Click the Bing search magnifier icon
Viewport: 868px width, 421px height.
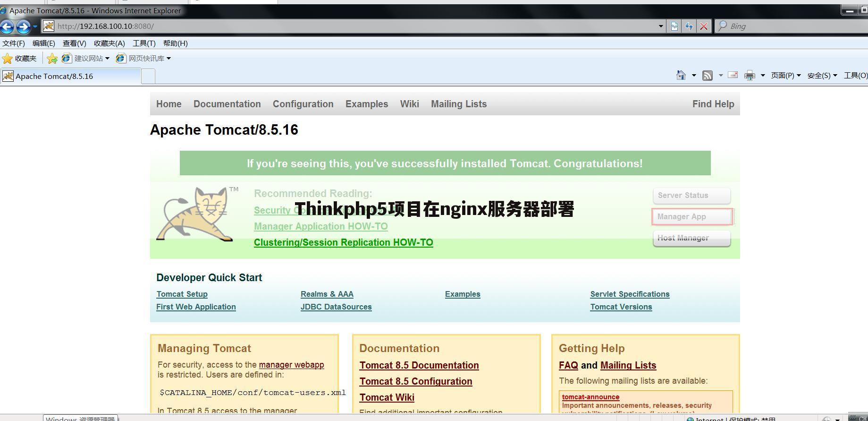(x=722, y=26)
